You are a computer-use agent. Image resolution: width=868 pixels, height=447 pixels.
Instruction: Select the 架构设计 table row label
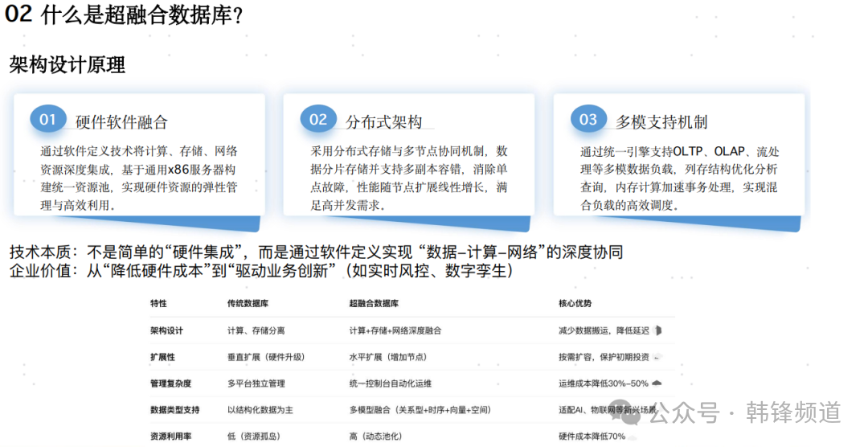167,330
